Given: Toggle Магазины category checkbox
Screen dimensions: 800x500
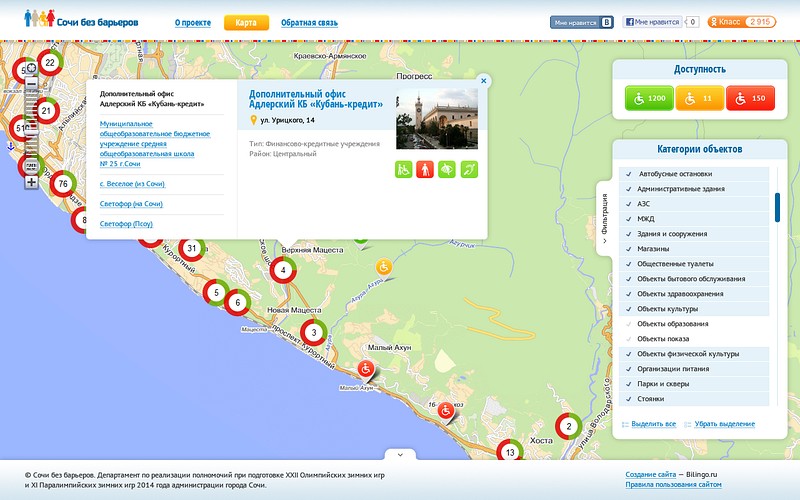Looking at the screenshot, I should pos(694,249).
